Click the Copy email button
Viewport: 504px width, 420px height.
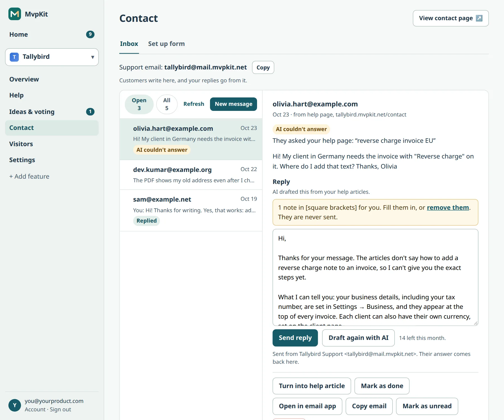click(x=369, y=406)
